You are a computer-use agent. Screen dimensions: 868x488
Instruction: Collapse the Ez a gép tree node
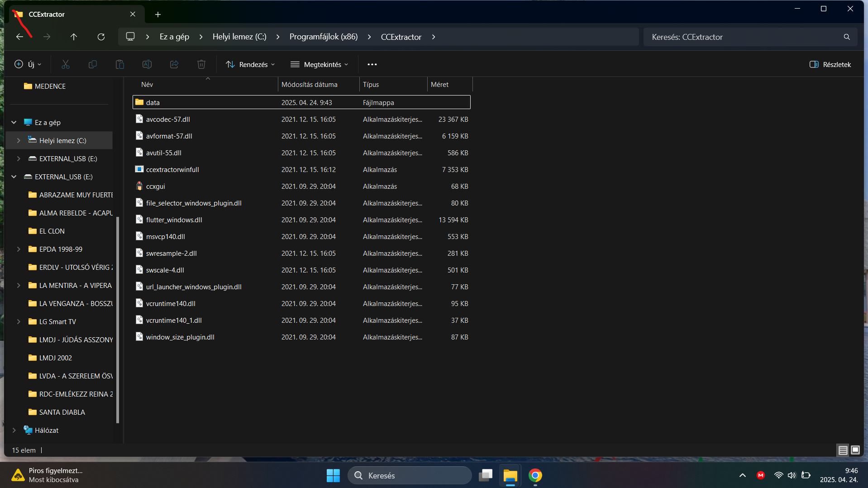tap(14, 122)
